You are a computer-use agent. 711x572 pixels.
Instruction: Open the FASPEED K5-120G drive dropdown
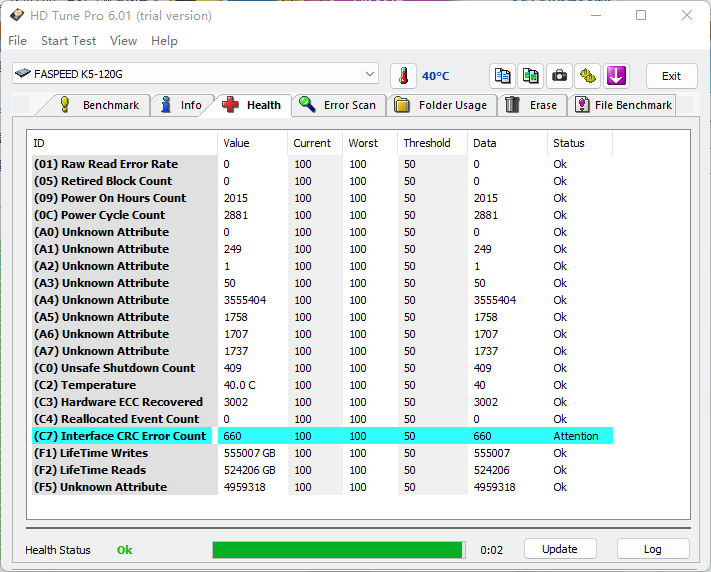point(195,73)
